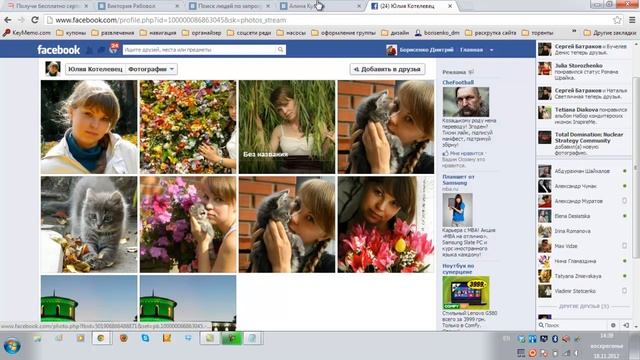Bookmark this page with star icon
Viewport: 640px width, 360px height.
617,20
